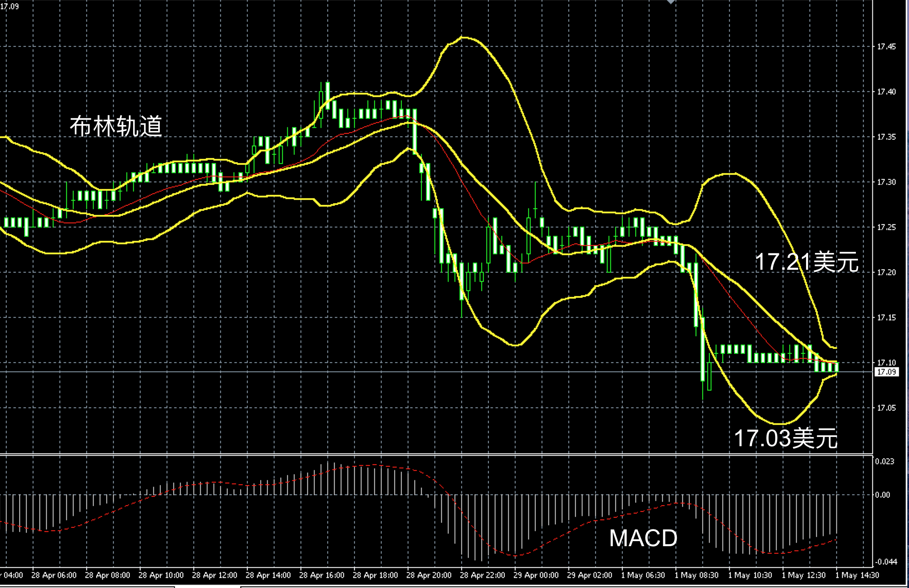
Task: Click the 1 May 14:30 time label
Action: click(857, 575)
